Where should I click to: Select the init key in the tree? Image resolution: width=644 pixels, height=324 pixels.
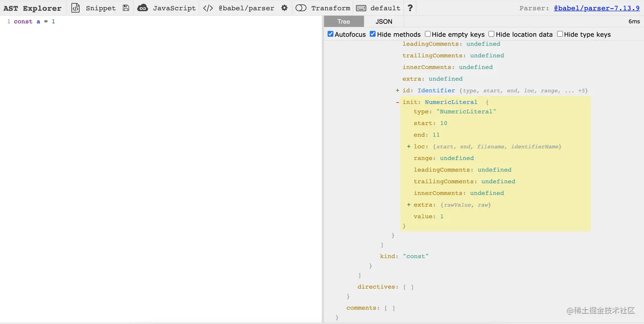[x=410, y=102]
